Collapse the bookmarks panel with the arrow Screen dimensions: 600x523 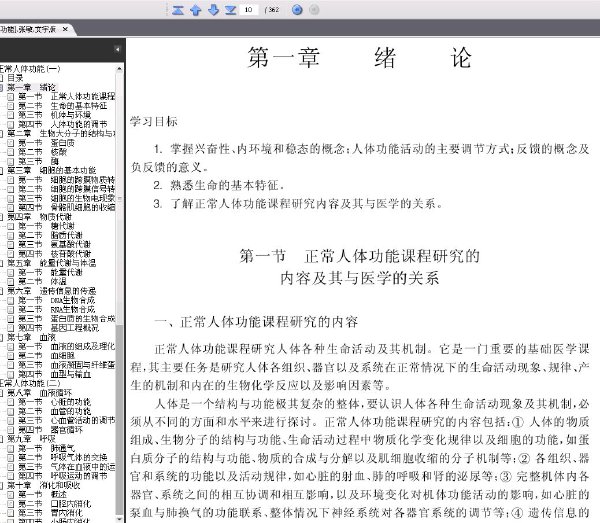(x=117, y=49)
